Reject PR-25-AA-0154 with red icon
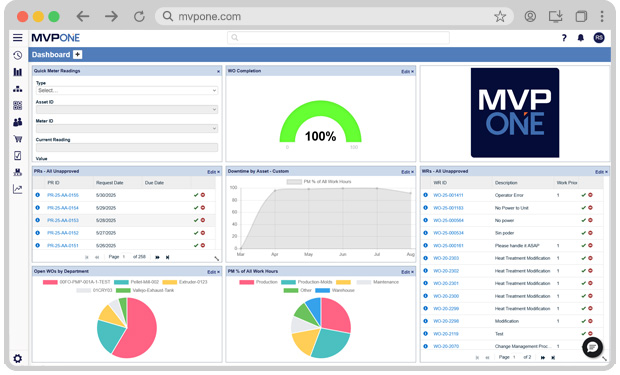This screenshot has width=620, height=375. [x=203, y=208]
